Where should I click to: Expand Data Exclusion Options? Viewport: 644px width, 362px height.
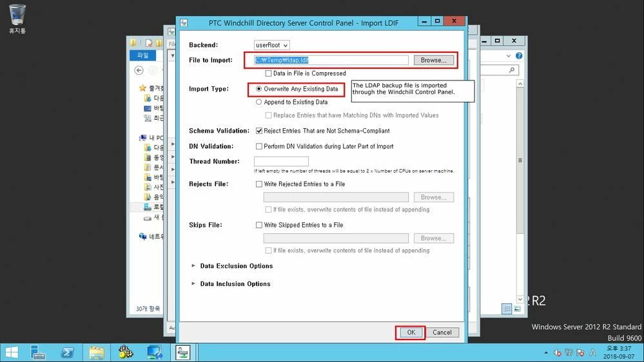pos(193,265)
